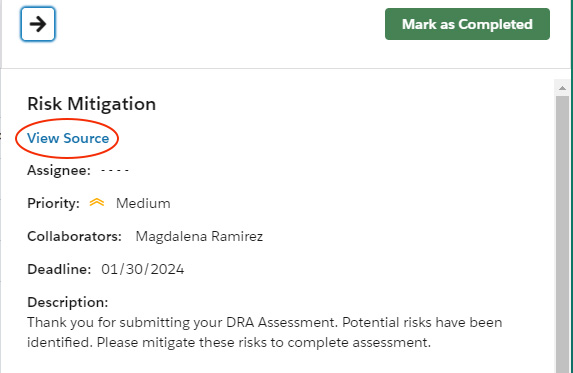The image size is (573, 373).
Task: Click the Deadline field label
Action: coord(59,270)
